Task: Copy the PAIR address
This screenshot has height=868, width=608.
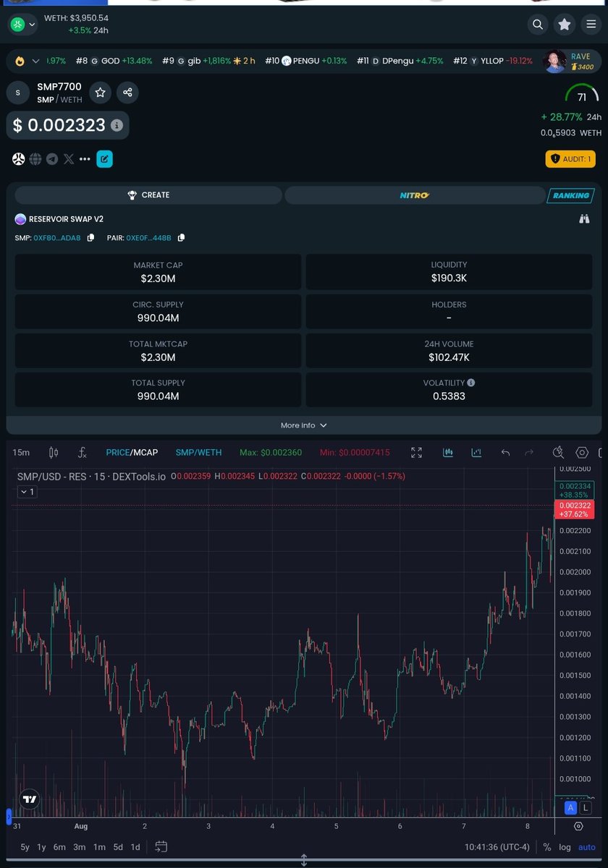Action: click(181, 238)
